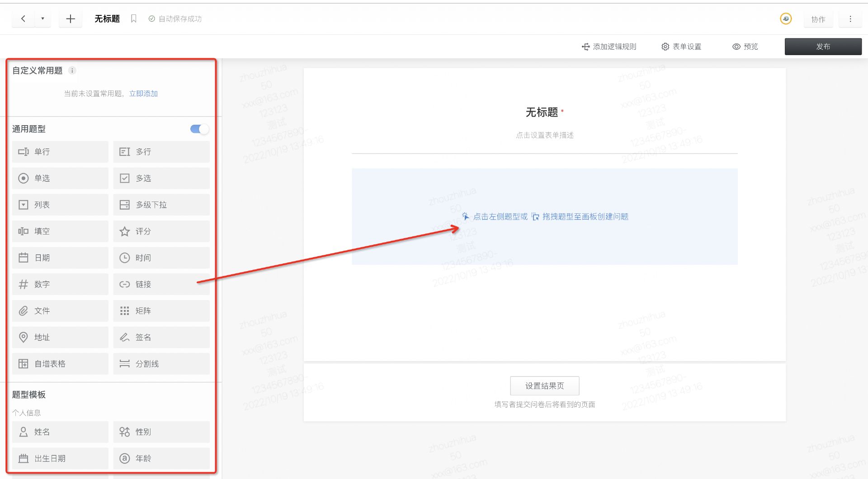Viewport: 868px width, 479px height.
Task: Add a 矩阵 matrix question
Action: pyautogui.click(x=161, y=311)
